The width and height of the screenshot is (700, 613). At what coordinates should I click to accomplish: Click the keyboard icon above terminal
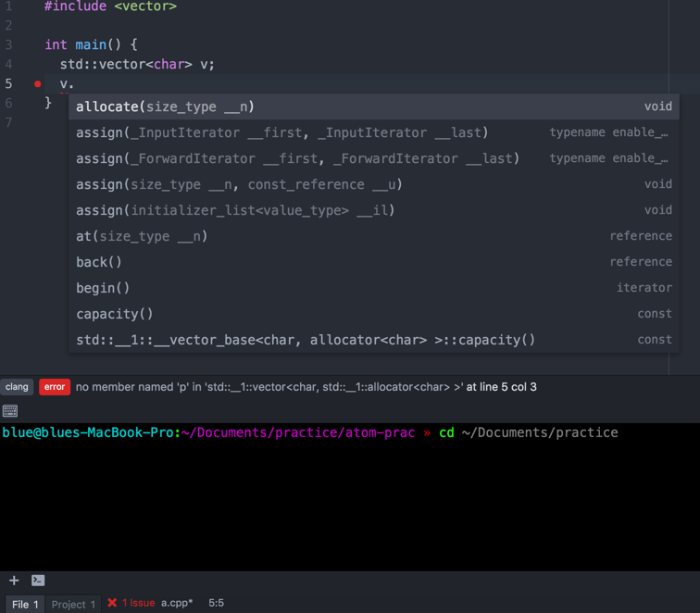pyautogui.click(x=10, y=411)
